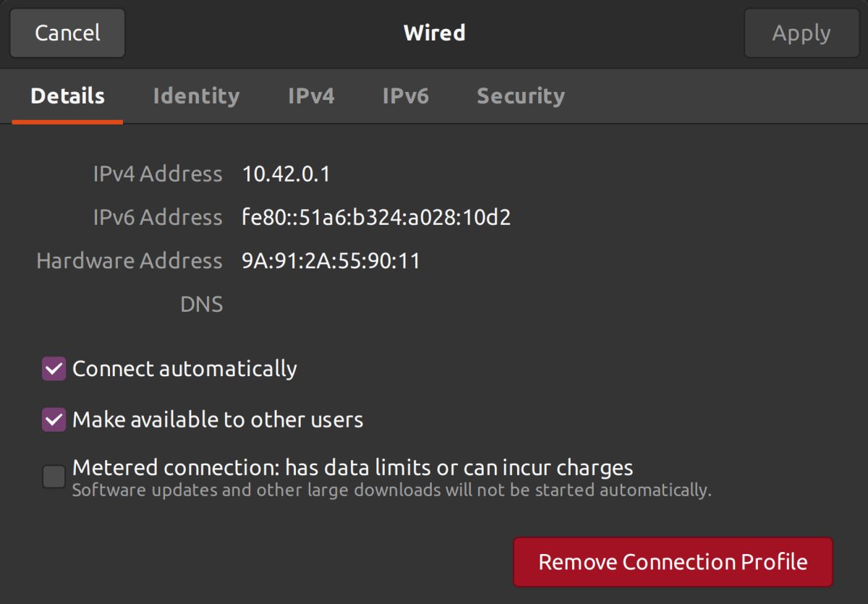
Task: Disable the Connect automatically checkbox
Action: (x=54, y=369)
